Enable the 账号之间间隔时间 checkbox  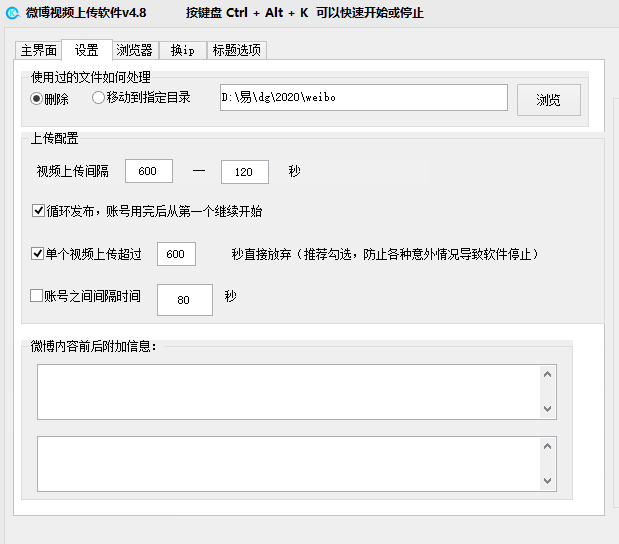point(85,296)
